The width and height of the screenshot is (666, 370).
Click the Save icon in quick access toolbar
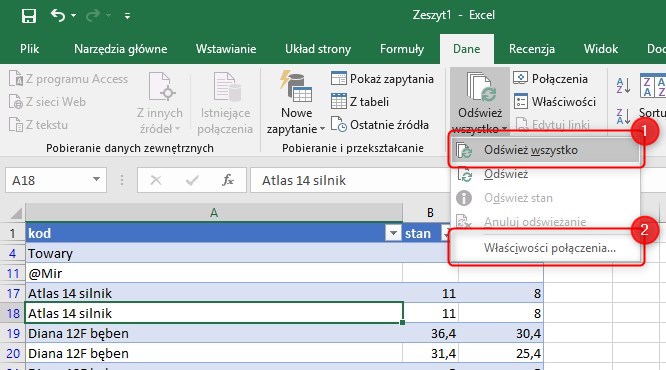29,16
